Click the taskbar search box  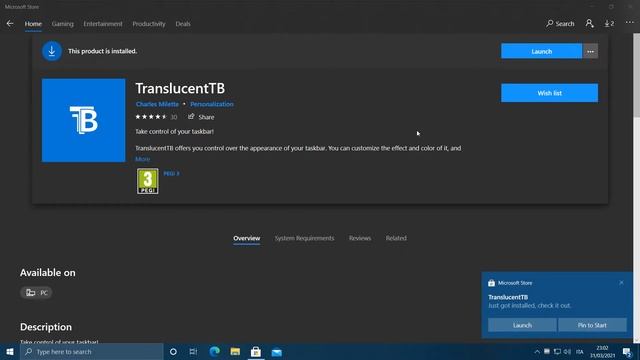pyautogui.click(x=91, y=351)
